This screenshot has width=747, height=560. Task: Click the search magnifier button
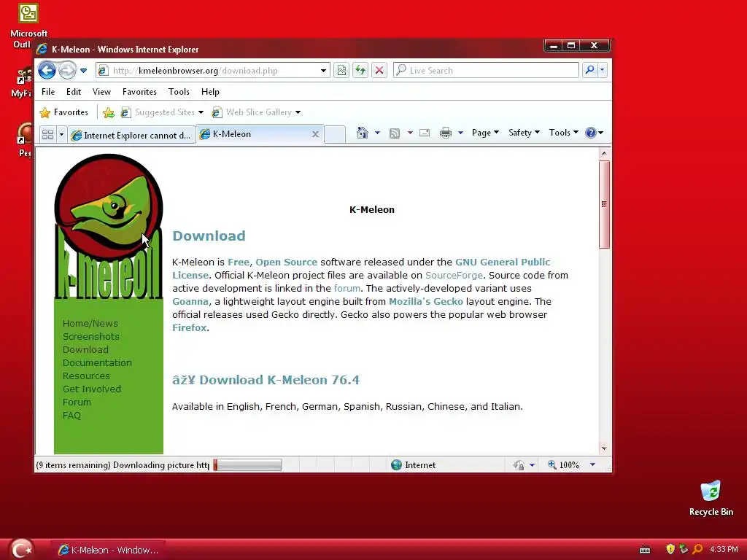[589, 70]
